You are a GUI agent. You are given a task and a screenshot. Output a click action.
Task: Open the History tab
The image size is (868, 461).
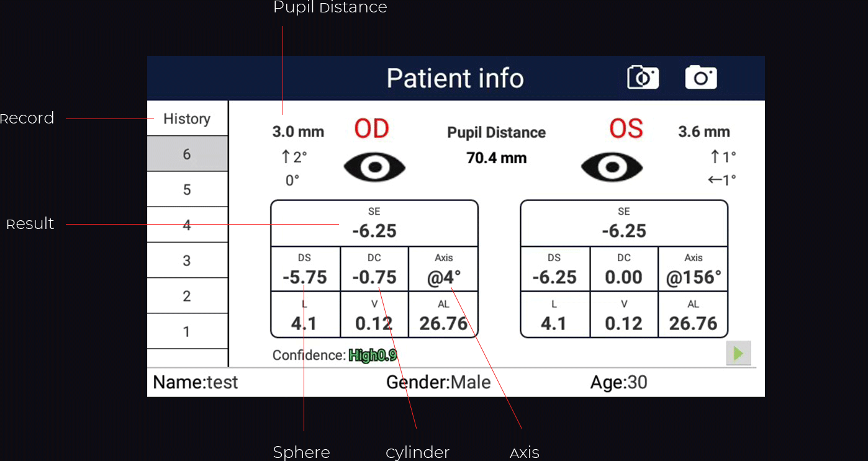[187, 119]
